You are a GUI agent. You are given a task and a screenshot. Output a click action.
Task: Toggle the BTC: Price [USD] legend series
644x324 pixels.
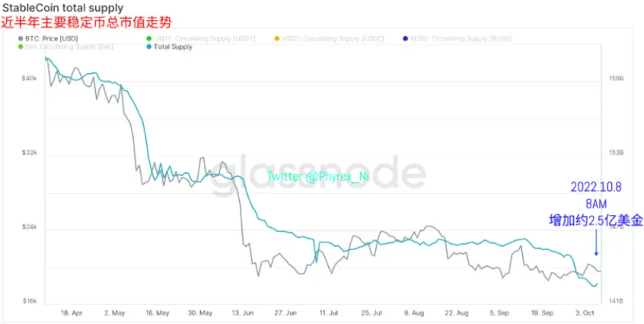click(x=48, y=39)
